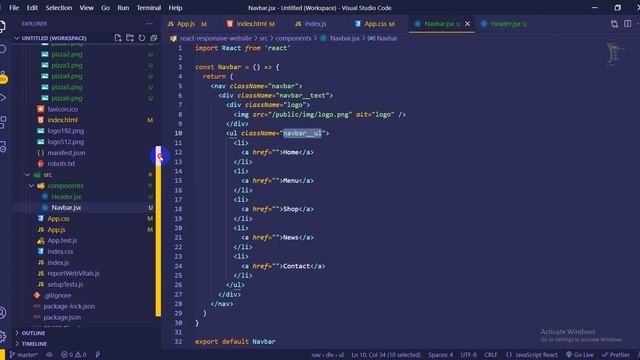This screenshot has height=360, width=640.
Task: Open the Run and Debug view
Action: point(3,98)
